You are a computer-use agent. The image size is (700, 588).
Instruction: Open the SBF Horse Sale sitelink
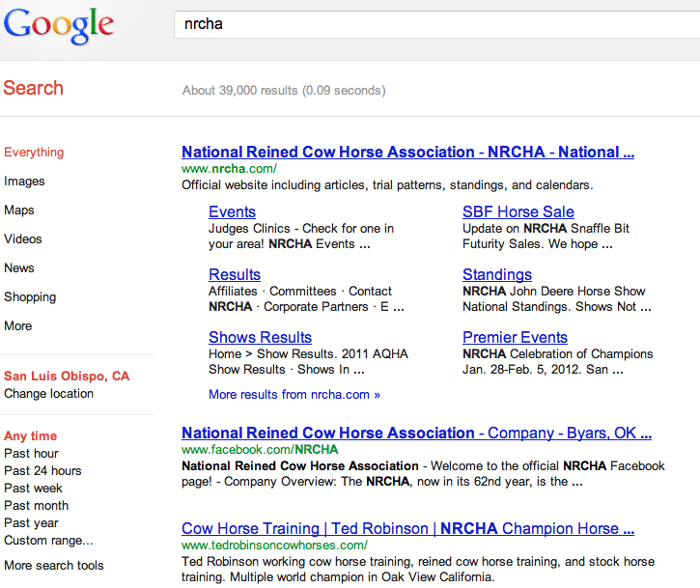(x=518, y=212)
